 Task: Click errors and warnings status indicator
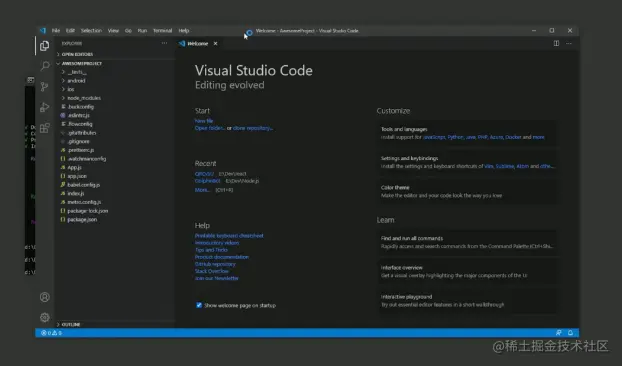pos(52,333)
